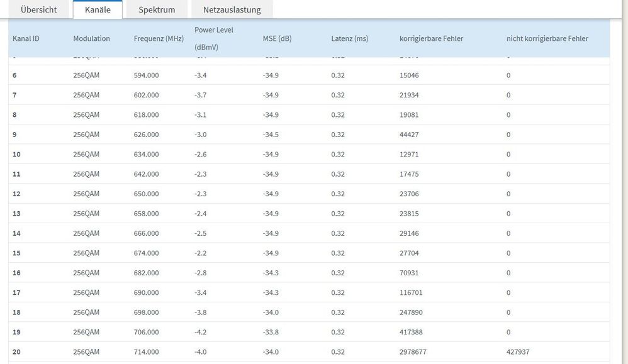This screenshot has height=364, width=628.
Task: Click channel ID 20 row label
Action: click(16, 352)
